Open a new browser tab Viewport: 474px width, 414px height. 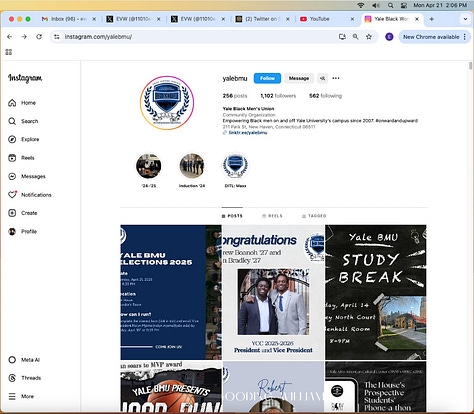[432, 19]
